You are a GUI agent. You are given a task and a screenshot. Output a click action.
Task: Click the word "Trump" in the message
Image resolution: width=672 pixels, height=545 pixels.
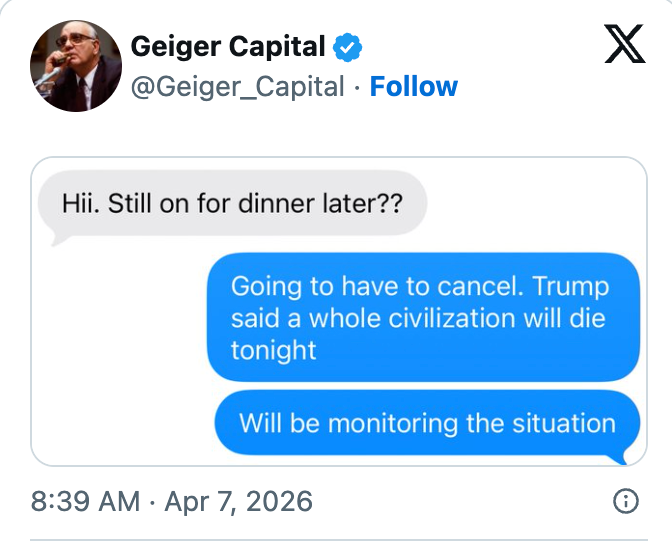570,286
